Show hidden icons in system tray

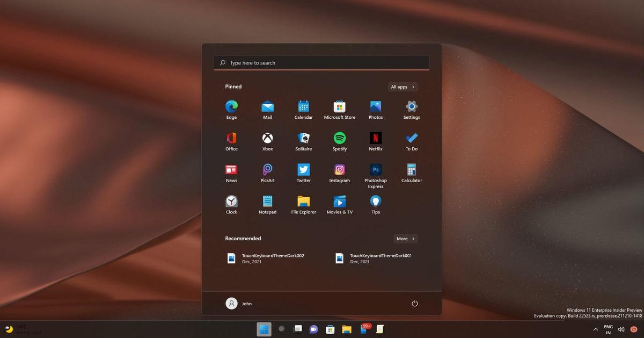596,329
